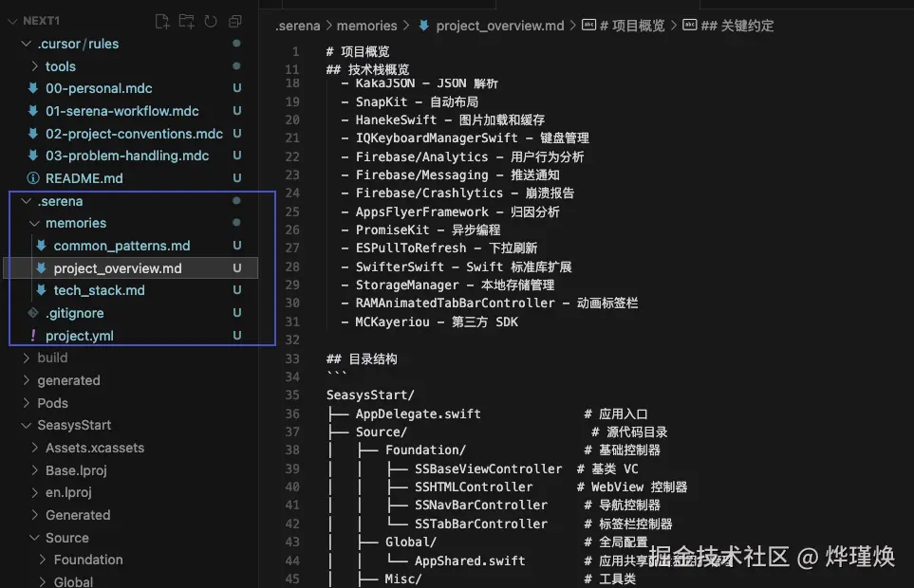Place cursor on the SnapKit line
The image size is (914, 588).
point(410,101)
